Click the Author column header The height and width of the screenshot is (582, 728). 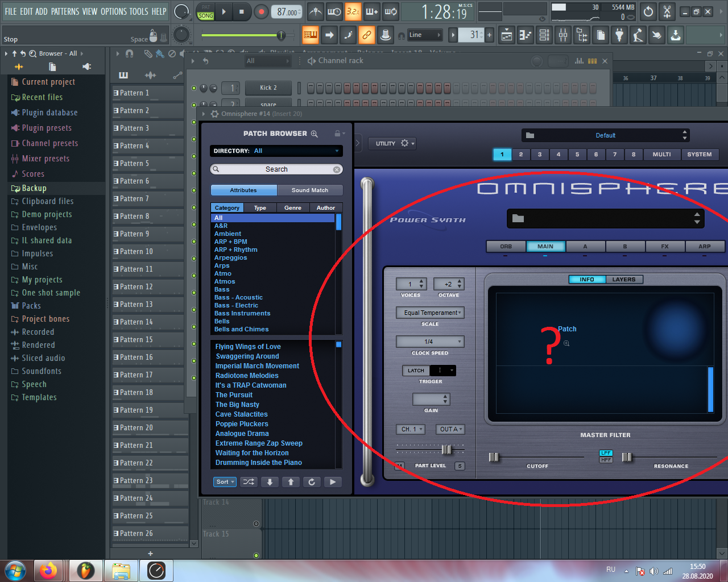326,208
